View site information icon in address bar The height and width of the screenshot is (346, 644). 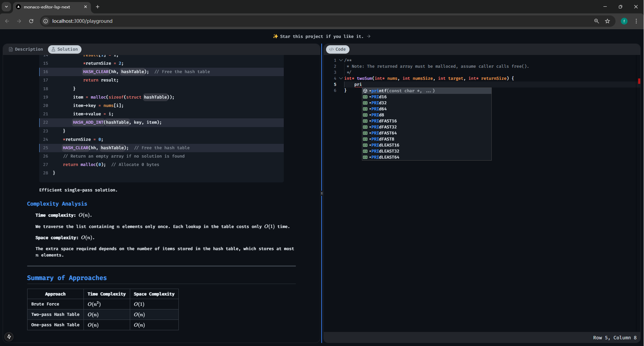pos(46,21)
